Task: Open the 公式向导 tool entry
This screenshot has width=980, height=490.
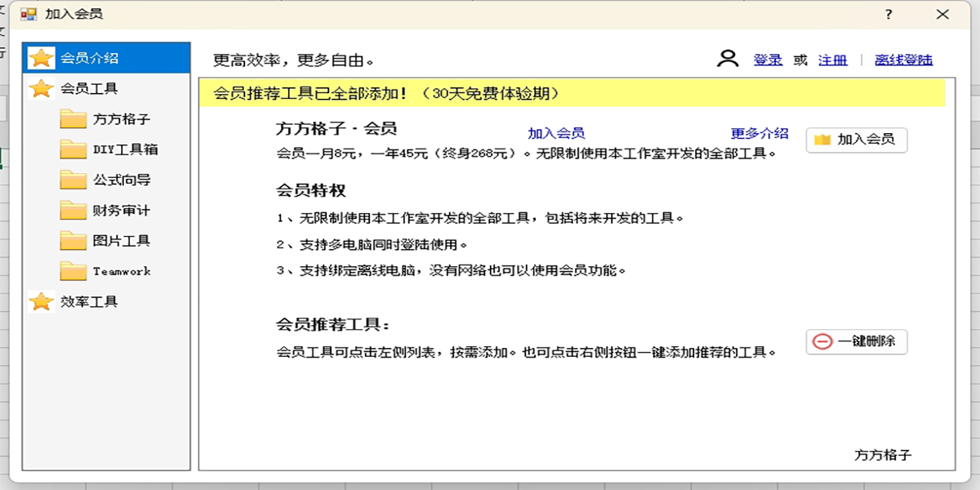Action: pyautogui.click(x=122, y=180)
